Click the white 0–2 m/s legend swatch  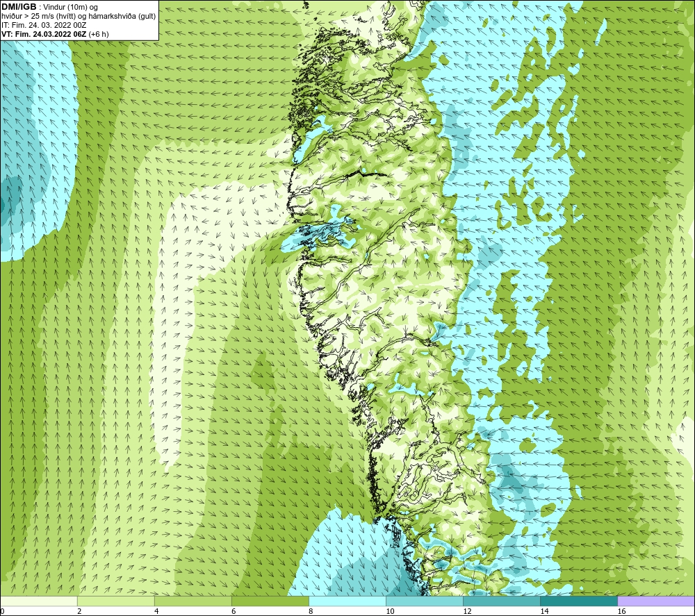tap(38, 601)
